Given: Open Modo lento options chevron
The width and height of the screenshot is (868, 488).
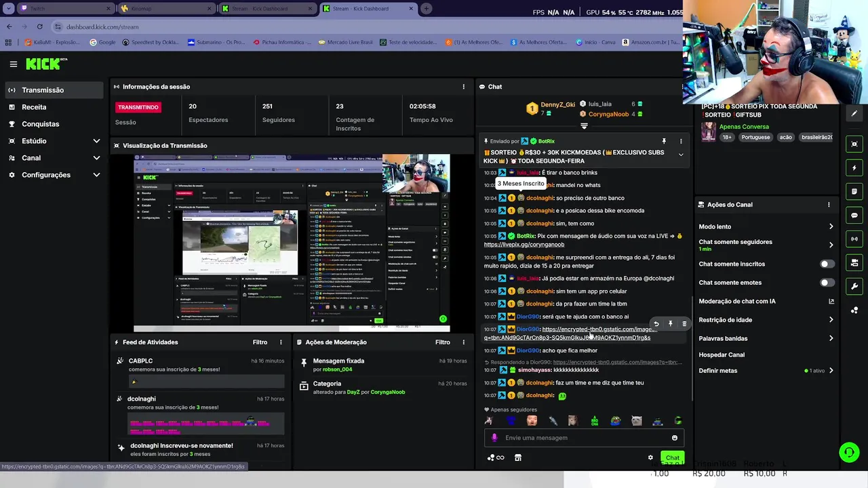Looking at the screenshot, I should point(831,227).
